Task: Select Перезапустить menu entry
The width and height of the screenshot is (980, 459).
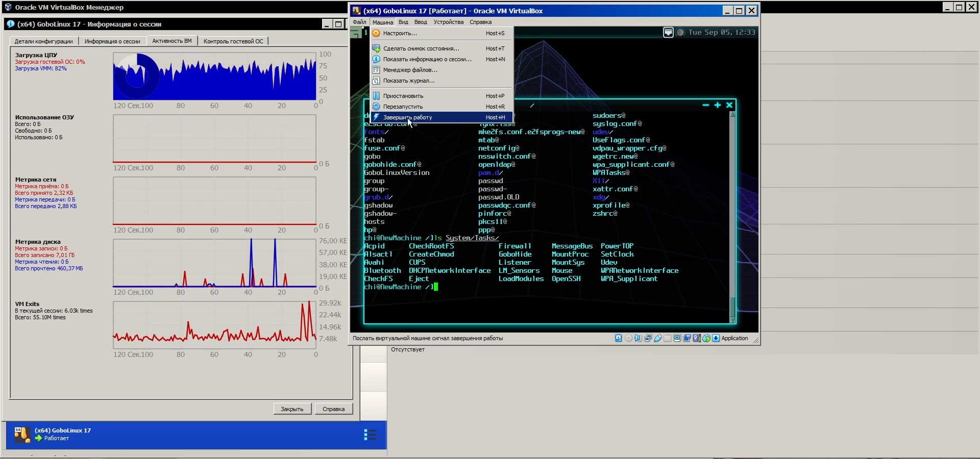Action: coord(403,107)
